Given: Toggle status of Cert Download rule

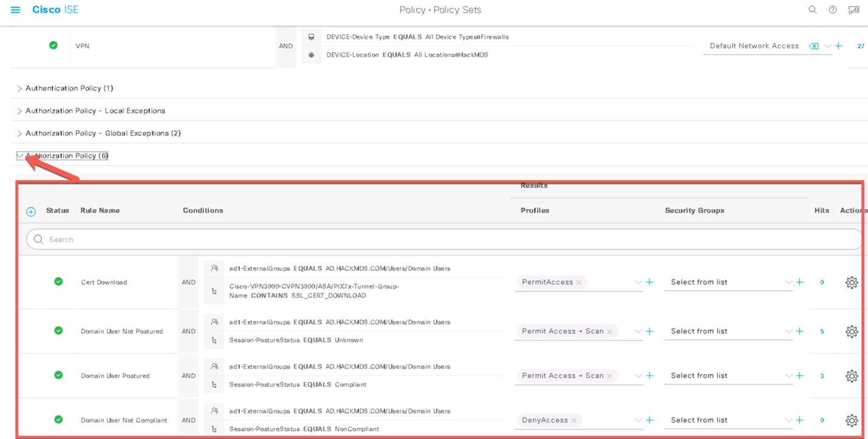Looking at the screenshot, I should [58, 281].
